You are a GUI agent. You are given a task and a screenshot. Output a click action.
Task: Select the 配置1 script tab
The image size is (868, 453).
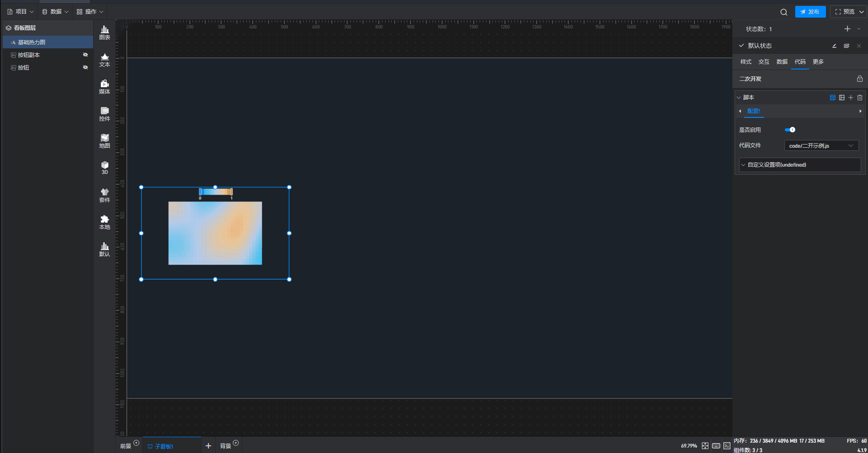754,111
